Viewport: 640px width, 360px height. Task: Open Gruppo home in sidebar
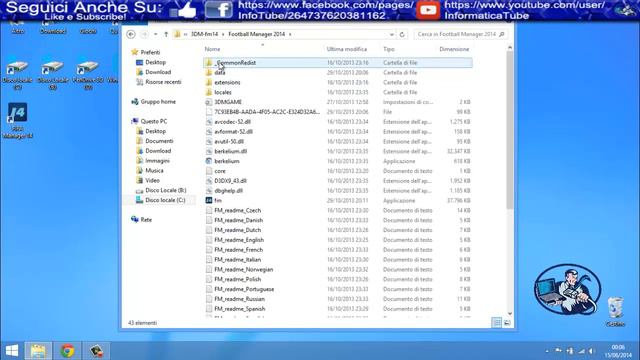(158, 102)
